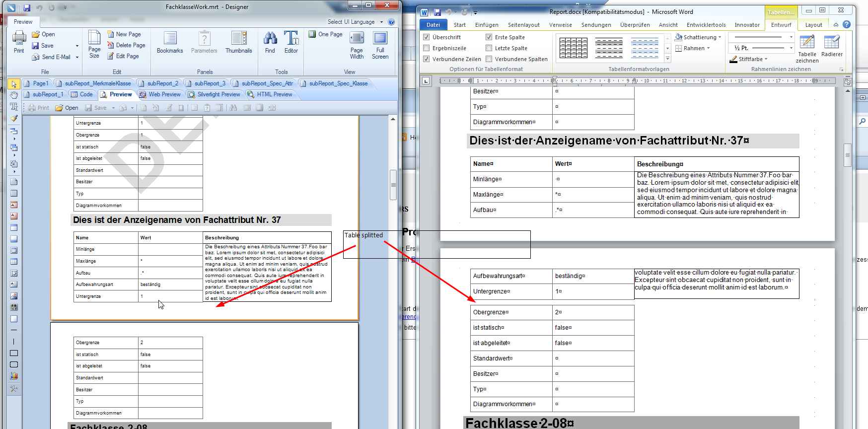Switch to One Page view
This screenshot has height=429, width=868.
click(x=326, y=34)
